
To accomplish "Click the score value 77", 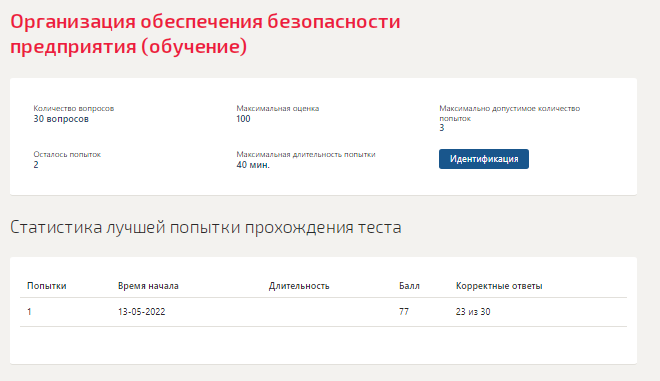I will click(404, 312).
